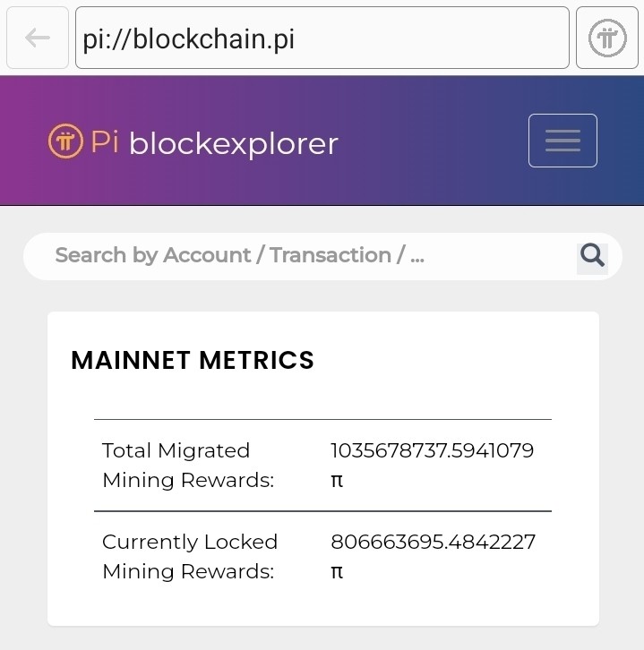Select the MAINNET METRICS heading

[x=193, y=360]
